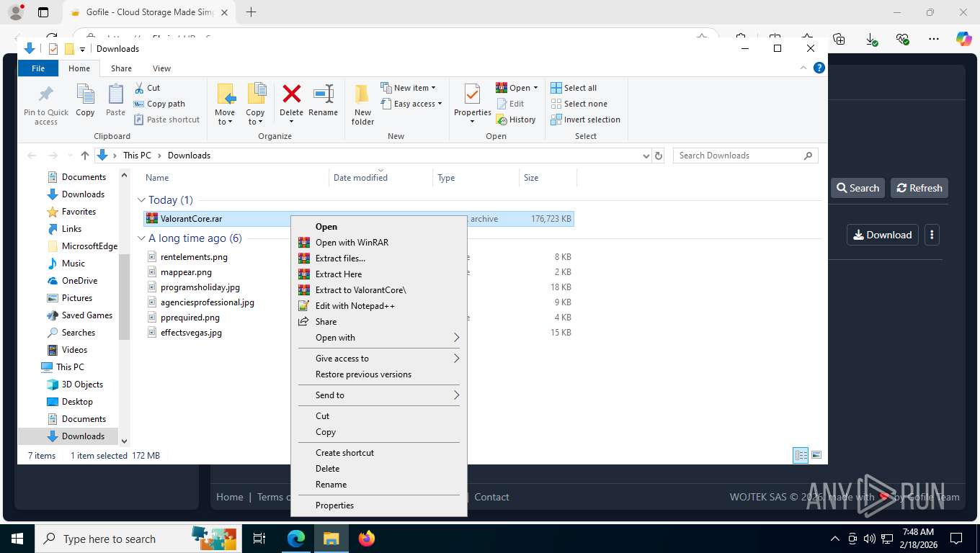Screen dimensions: 980x553
Task: Collapse the ribbon with chevron
Action: 803,68
